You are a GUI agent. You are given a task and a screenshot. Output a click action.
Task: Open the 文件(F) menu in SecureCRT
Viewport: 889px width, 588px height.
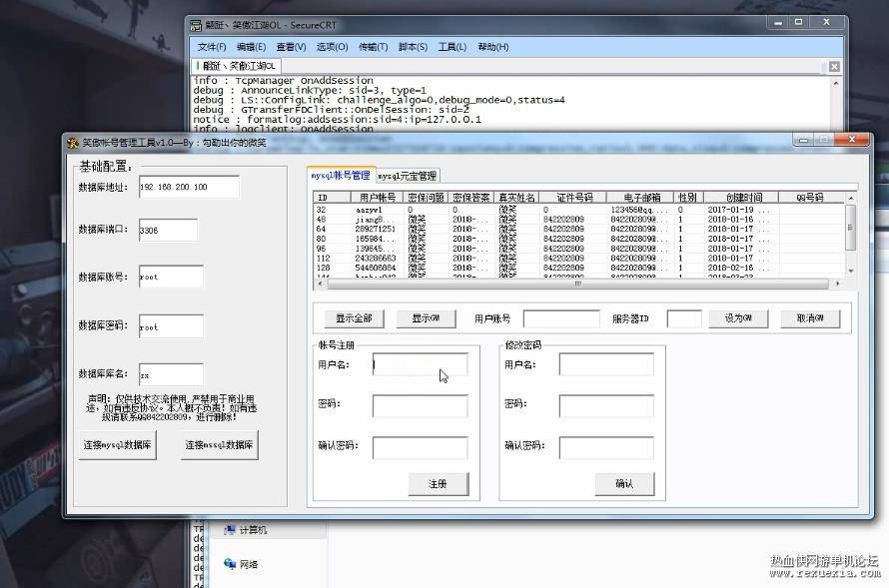(x=212, y=47)
